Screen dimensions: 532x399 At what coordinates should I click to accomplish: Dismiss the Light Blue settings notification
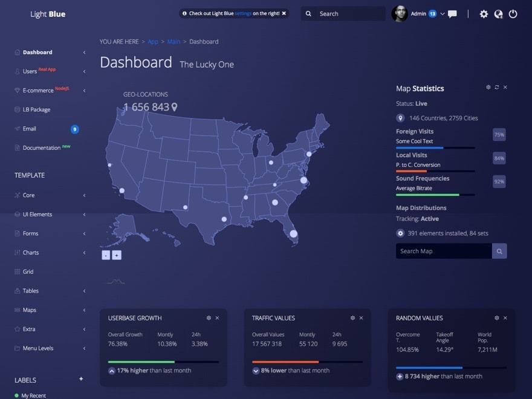click(x=284, y=13)
